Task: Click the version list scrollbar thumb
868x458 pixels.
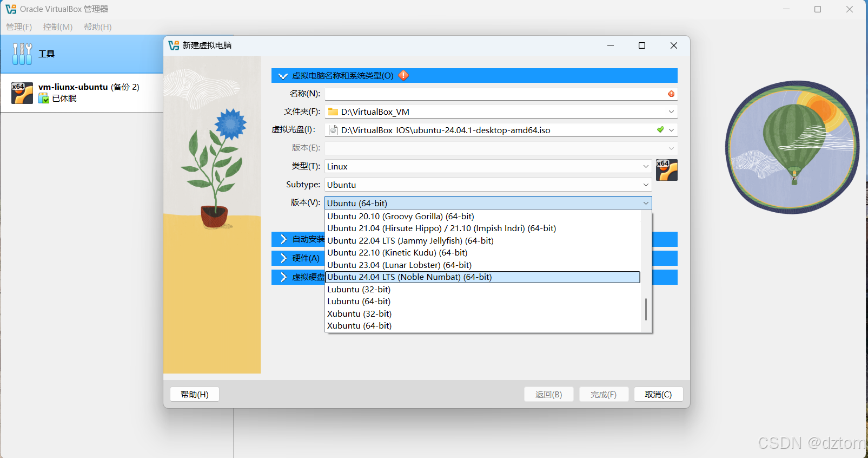Action: click(646, 309)
